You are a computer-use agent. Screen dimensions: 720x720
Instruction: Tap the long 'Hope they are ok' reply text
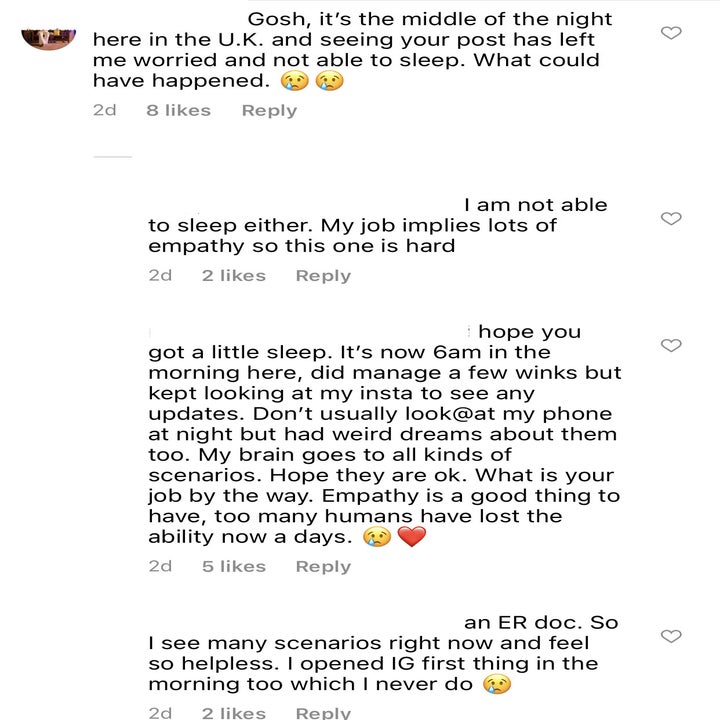[x=380, y=435]
